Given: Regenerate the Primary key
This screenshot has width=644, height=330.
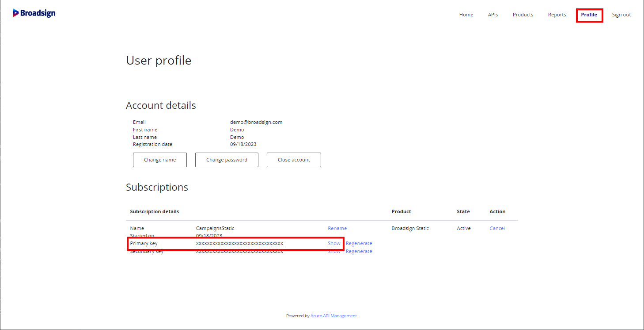Looking at the screenshot, I should (359, 243).
